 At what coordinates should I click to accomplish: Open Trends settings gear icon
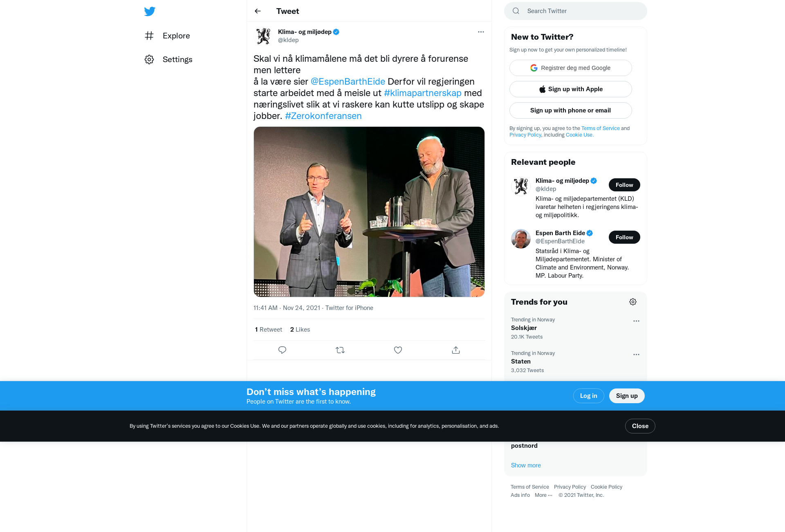[x=633, y=302]
